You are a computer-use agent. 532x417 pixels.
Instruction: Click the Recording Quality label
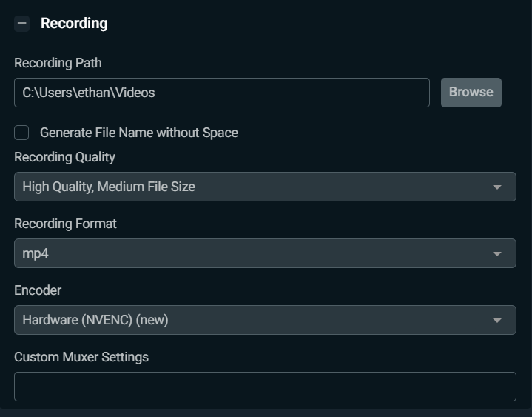click(64, 157)
